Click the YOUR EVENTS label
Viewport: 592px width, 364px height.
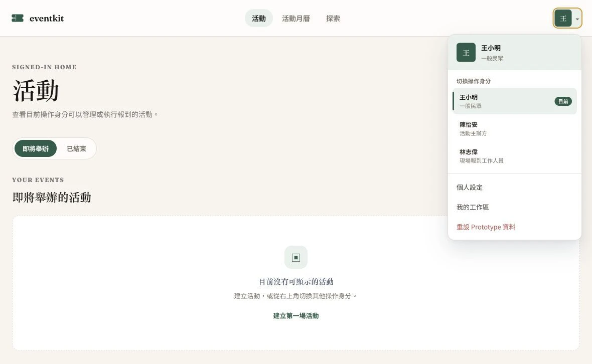tap(38, 180)
